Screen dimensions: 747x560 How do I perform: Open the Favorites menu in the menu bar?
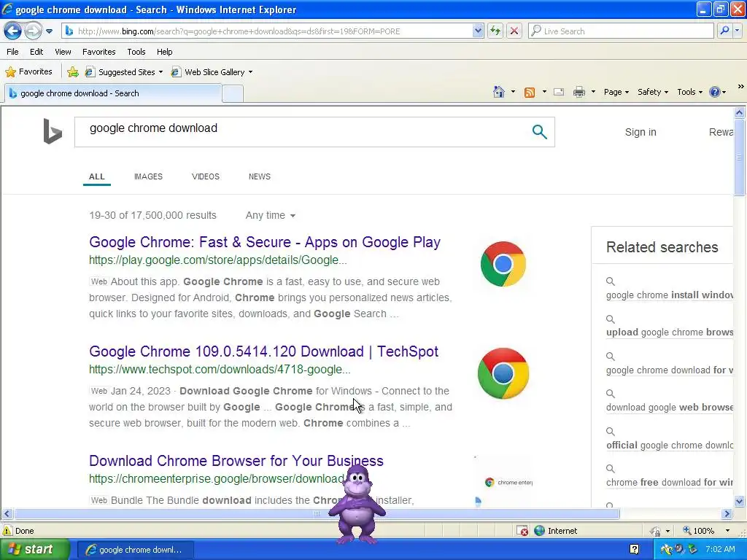click(98, 52)
